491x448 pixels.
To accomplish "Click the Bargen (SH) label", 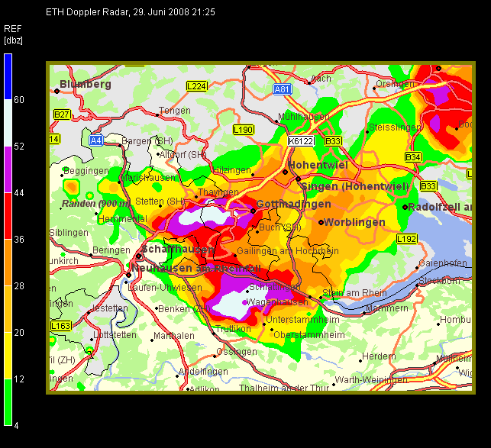I will pos(147,141).
